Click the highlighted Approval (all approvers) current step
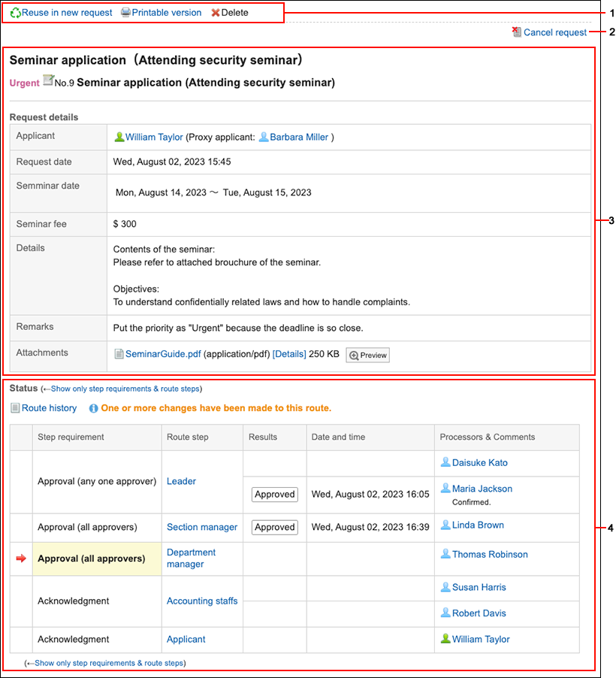 pos(97,558)
